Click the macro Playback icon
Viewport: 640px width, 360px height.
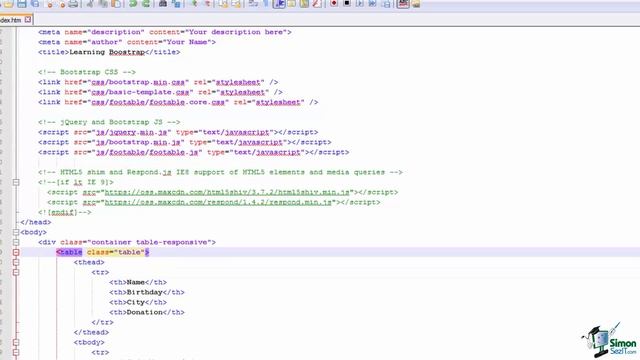360,4
